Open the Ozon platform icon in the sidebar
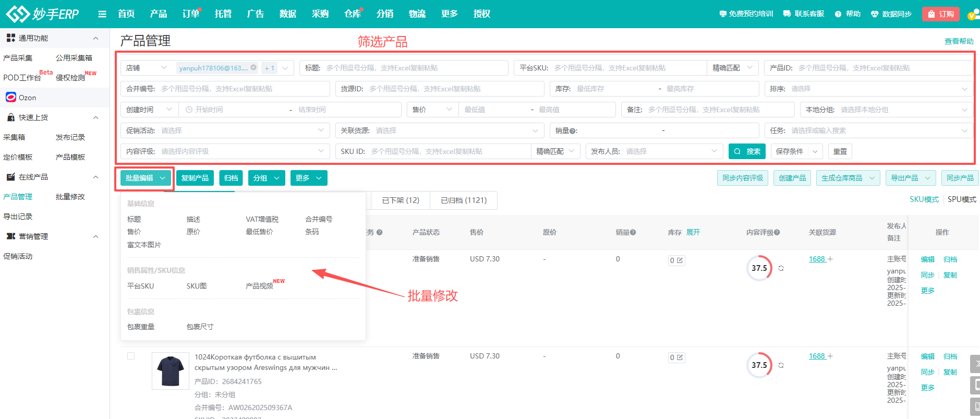 (11, 98)
